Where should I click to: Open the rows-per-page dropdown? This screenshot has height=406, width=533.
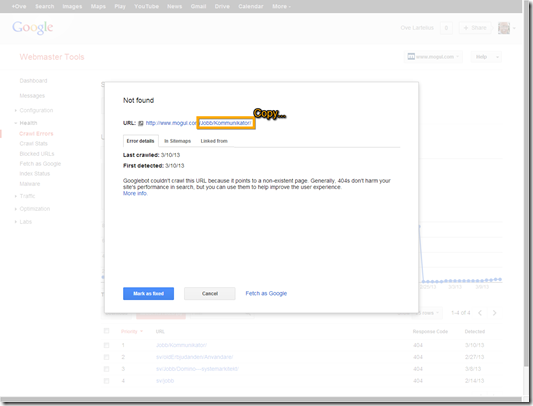coord(427,313)
